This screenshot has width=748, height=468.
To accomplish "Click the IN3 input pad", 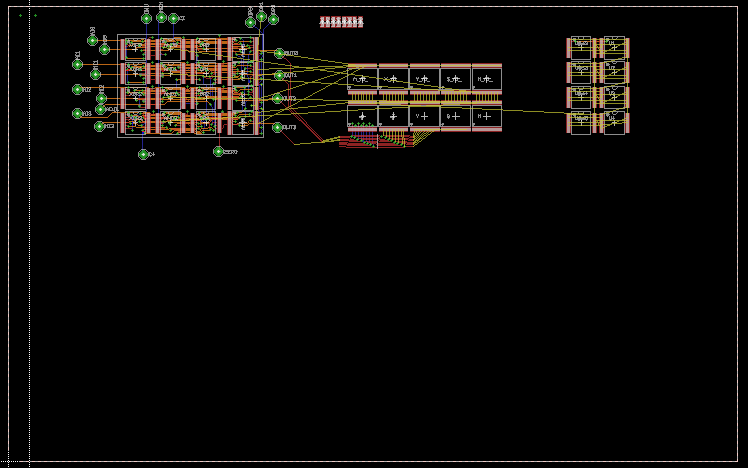I will coord(77,113).
